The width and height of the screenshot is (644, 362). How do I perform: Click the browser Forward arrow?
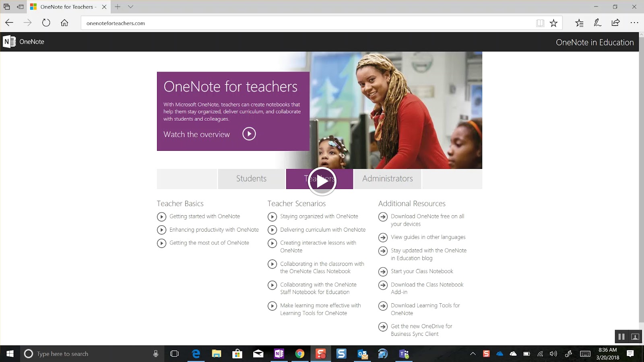27,23
